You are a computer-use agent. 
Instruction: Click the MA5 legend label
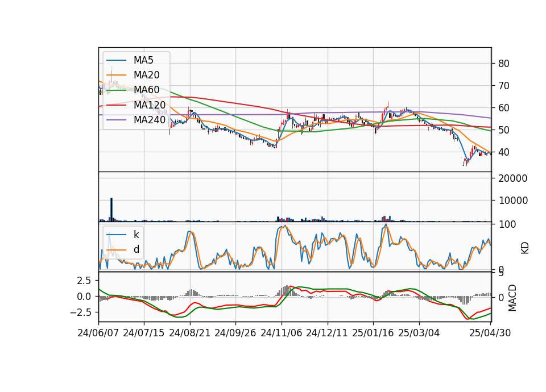(x=143, y=60)
